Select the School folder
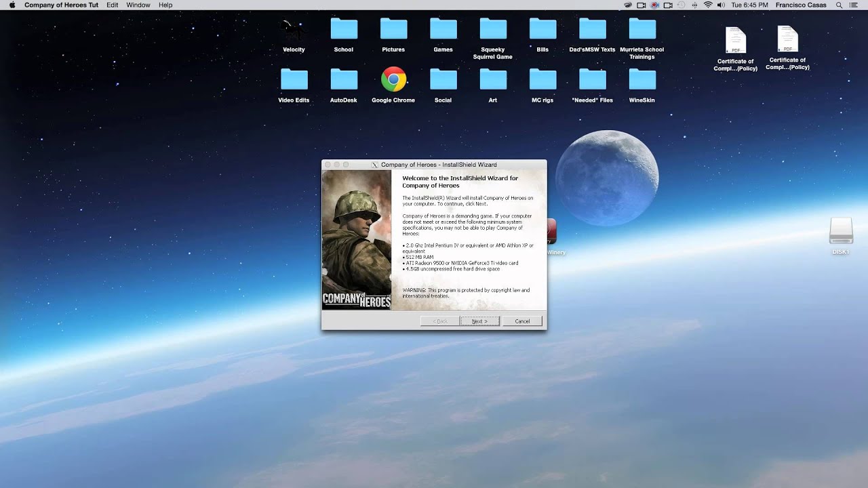The width and height of the screenshot is (868, 488). coord(344,30)
